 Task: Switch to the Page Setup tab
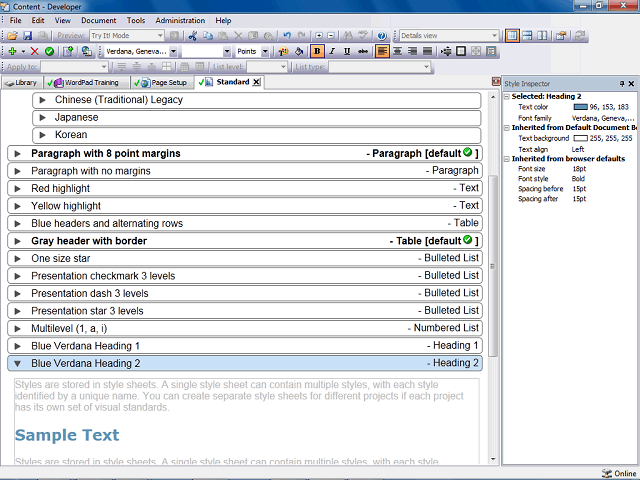click(162, 82)
